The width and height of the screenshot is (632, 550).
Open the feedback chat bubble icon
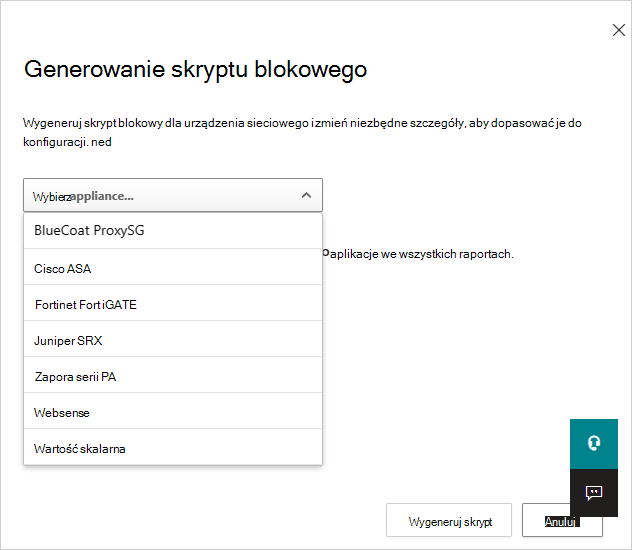594,492
